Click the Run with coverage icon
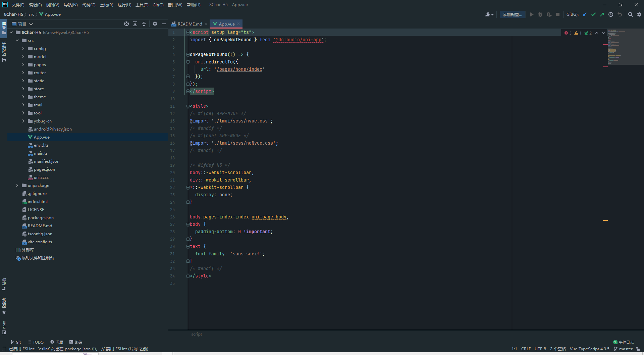The height and width of the screenshot is (355, 644). (549, 14)
